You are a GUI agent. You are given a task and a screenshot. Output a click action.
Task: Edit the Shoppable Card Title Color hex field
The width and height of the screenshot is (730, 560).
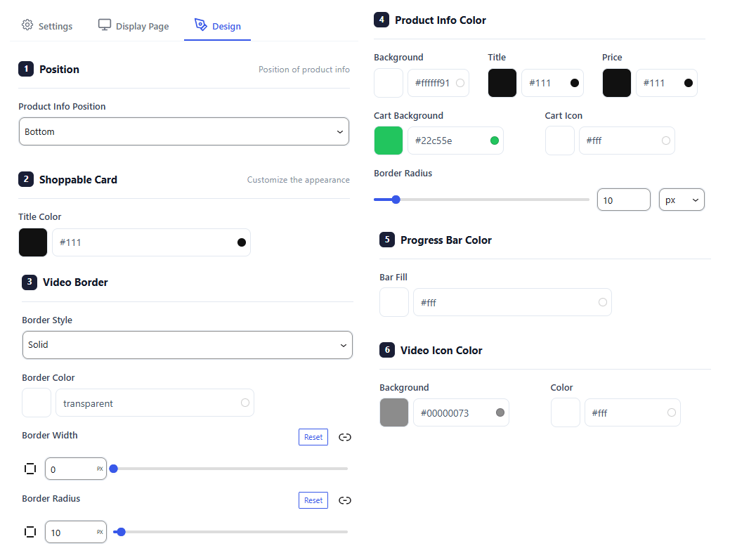pyautogui.click(x=151, y=242)
